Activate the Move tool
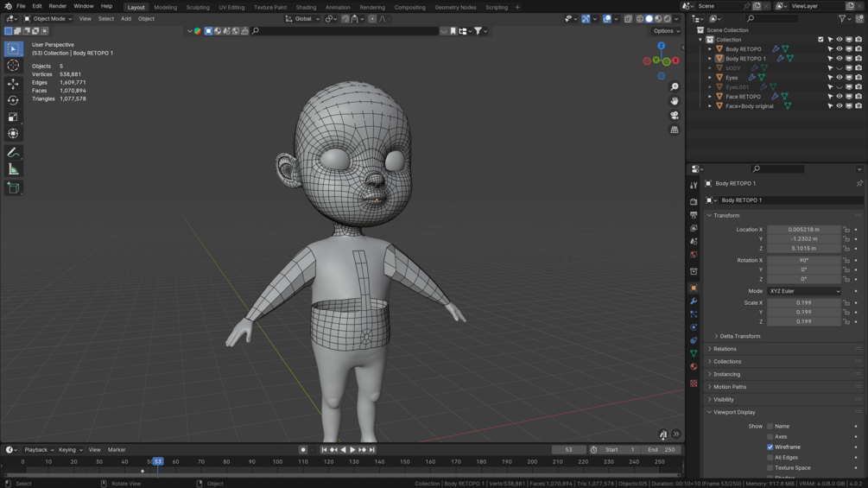868x488 pixels. [13, 84]
